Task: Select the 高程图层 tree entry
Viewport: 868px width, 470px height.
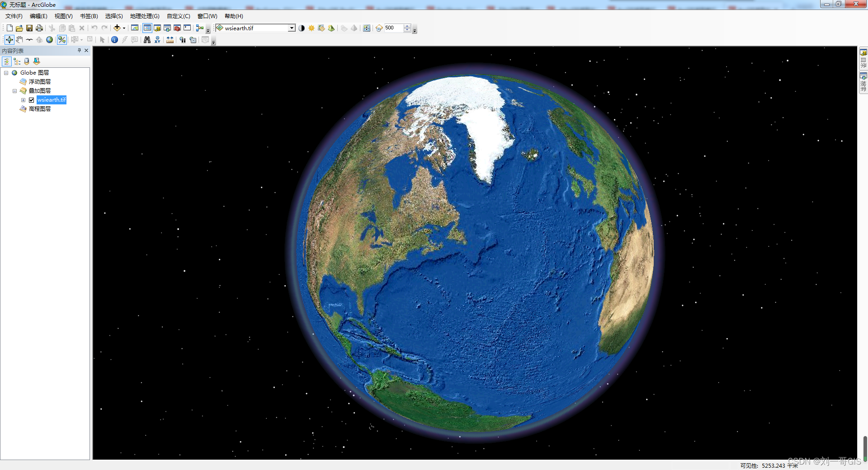Action: coord(40,109)
